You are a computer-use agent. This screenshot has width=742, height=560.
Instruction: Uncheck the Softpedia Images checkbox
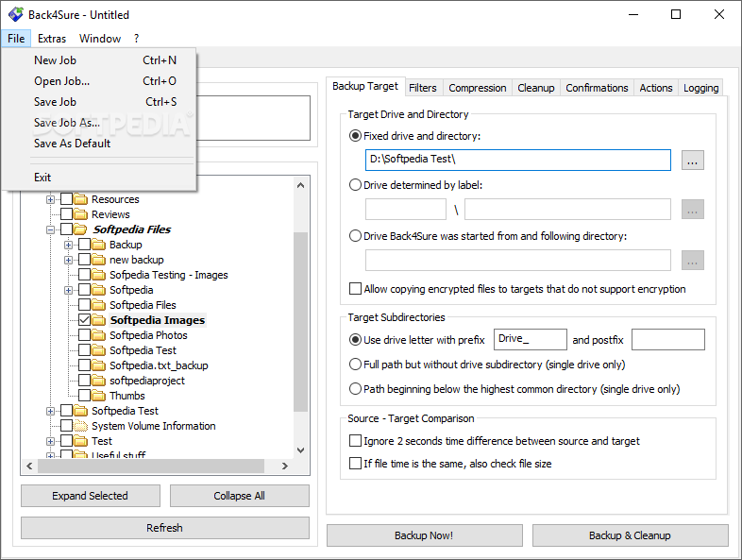pos(85,320)
